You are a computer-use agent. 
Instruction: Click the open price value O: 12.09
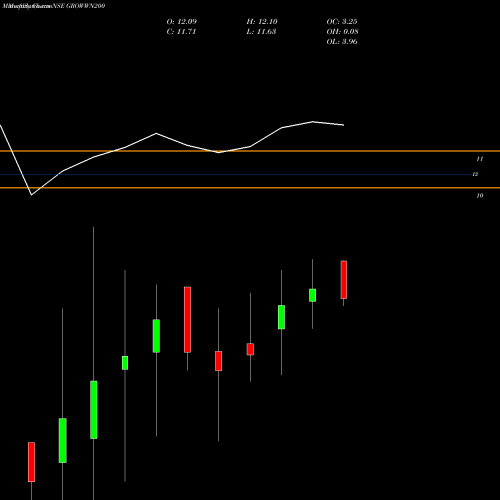(x=182, y=22)
